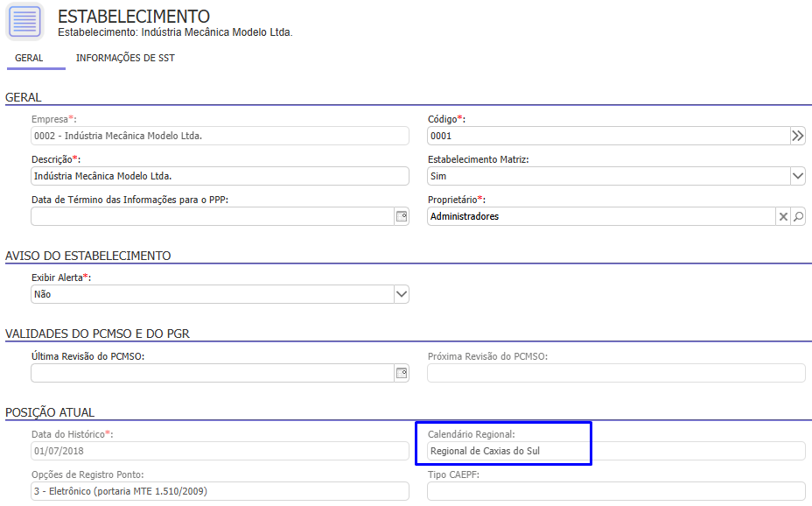
Task: Click the Estabelecimento form icon in the header
Action: point(25,22)
